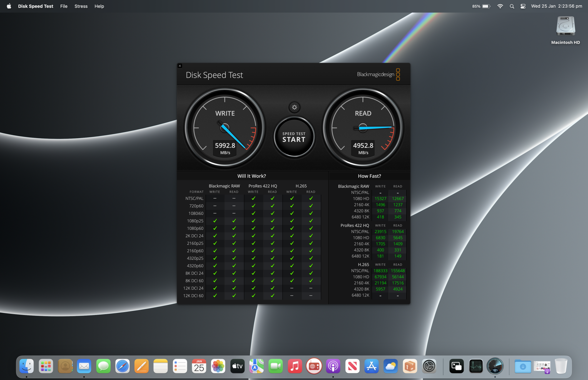Open the Apple menu

coord(9,6)
